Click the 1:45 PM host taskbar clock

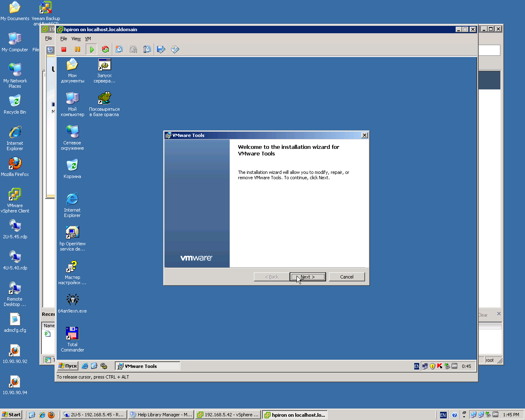(511, 415)
